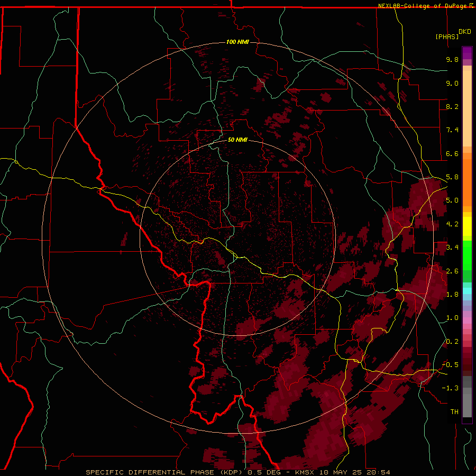Pick the yellow band on the color bar
Viewport: 476px width, 476px height.
pos(467,226)
